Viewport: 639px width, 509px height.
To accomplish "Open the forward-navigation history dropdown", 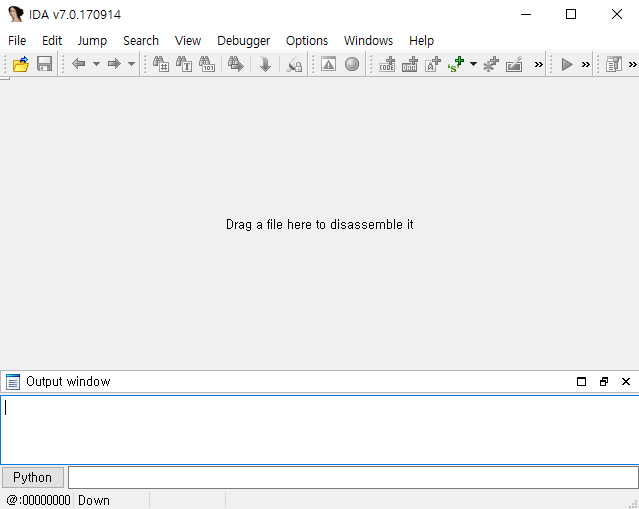I will coord(131,64).
